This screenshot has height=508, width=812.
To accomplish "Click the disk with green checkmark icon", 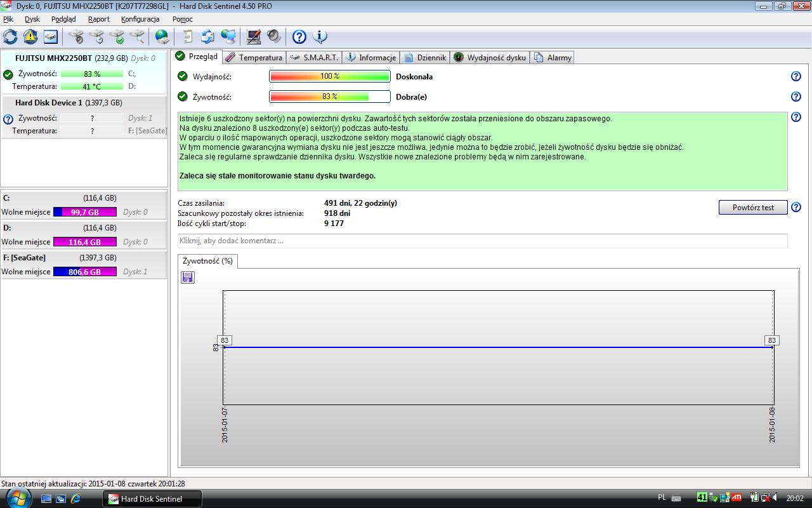I will click(117, 37).
